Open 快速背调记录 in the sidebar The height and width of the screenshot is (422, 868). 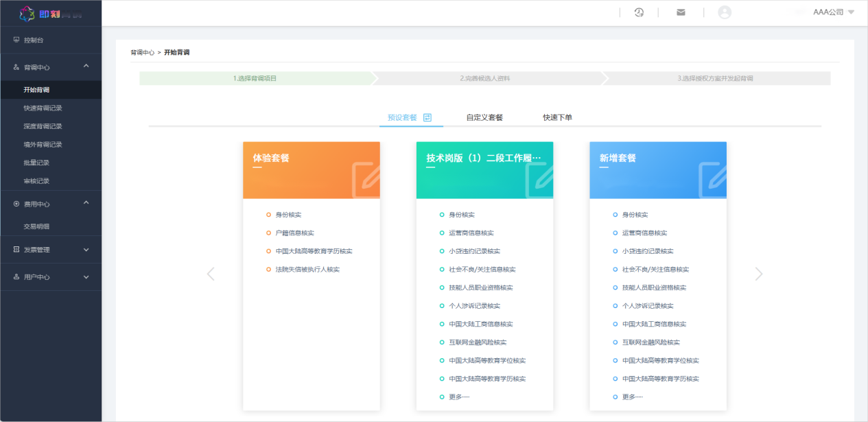tap(43, 108)
